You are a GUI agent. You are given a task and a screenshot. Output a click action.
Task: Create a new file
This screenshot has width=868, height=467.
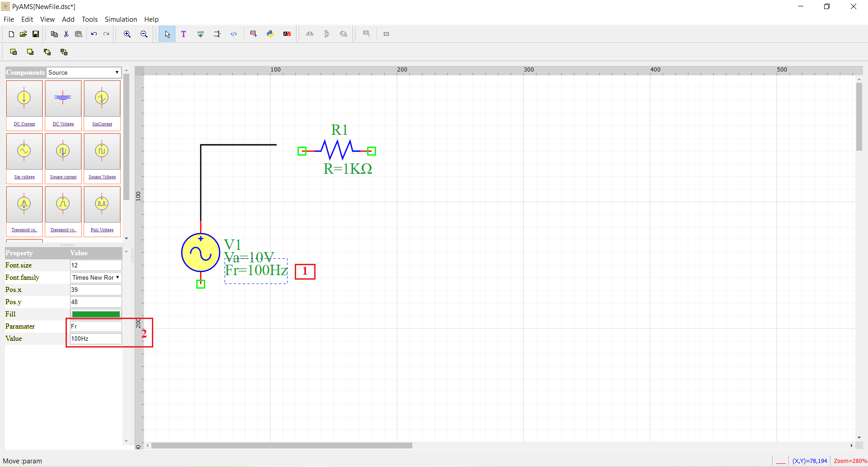point(11,34)
